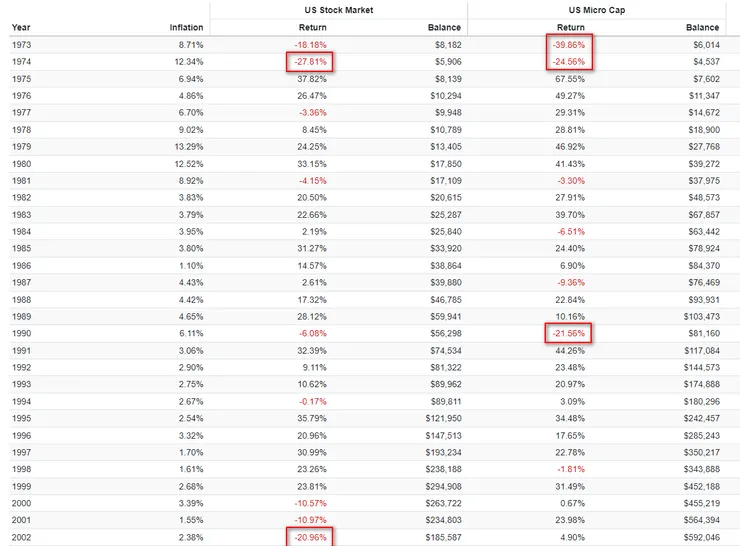Select the boxed -24.56% return value
This screenshot has width=740, height=546.
(x=569, y=62)
